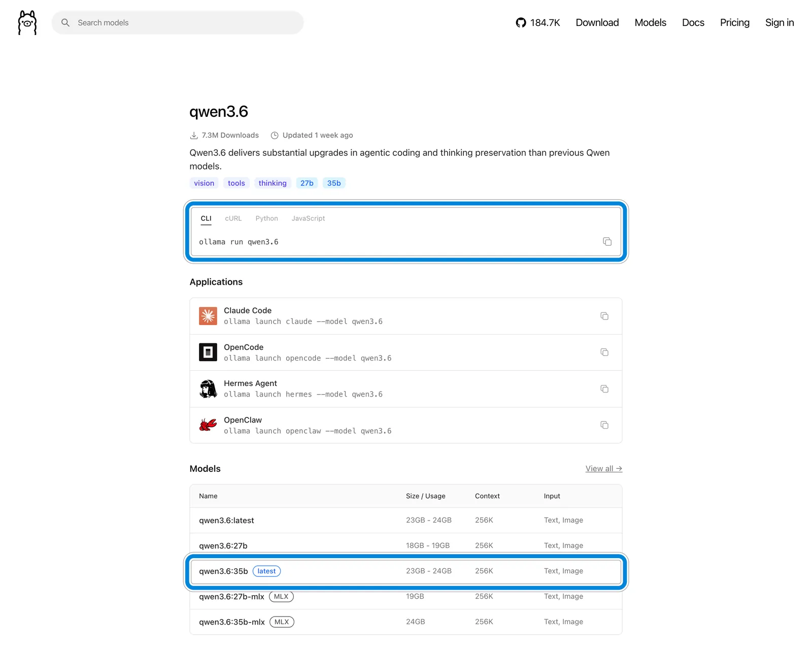Viewport: 812px width, 649px height.
Task: Click the OpenCode app icon
Action: (208, 352)
